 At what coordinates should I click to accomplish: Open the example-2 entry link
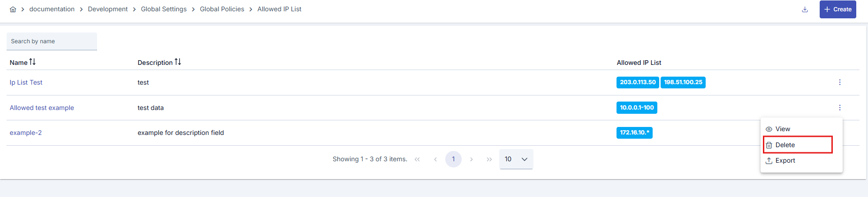[x=26, y=133]
